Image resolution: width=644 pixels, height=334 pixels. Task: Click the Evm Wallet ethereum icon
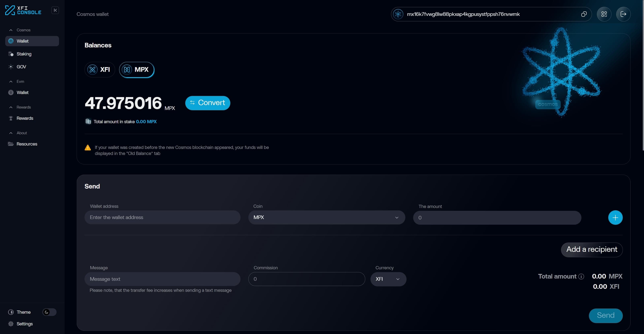[11, 93]
